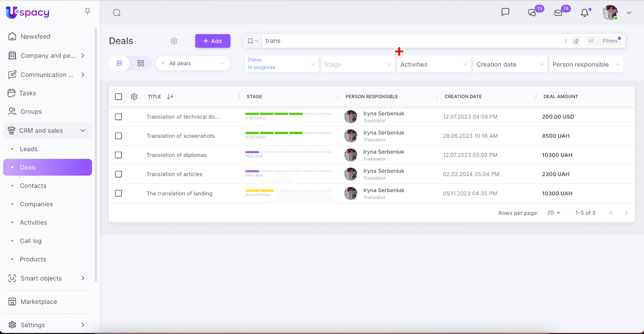Screen dimensions: 644x334
Task: Tick the select-all checkbox in table header
Action: coord(118,97)
